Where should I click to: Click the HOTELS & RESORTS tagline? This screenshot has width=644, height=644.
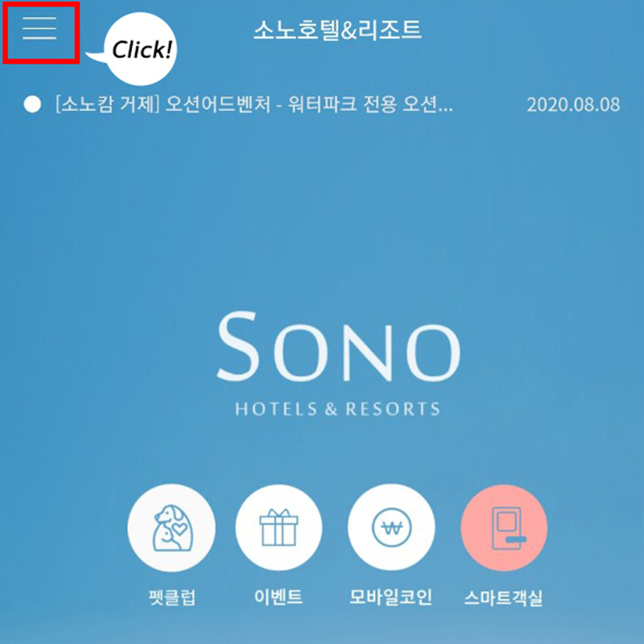coord(337,409)
